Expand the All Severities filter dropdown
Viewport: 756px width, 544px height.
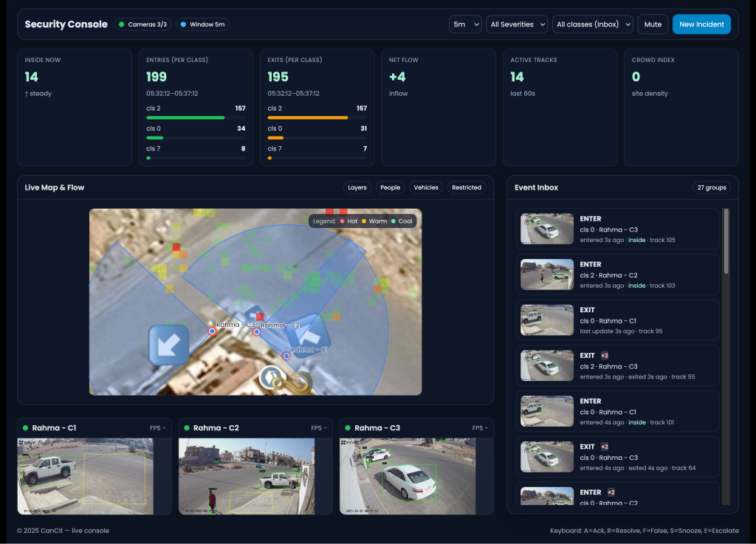click(517, 24)
